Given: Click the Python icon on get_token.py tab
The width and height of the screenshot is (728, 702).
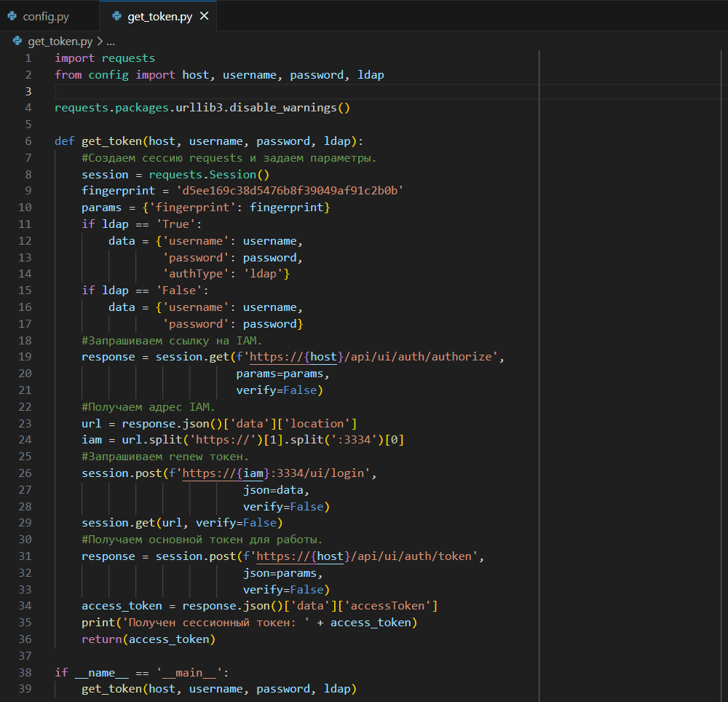Looking at the screenshot, I should (117, 16).
